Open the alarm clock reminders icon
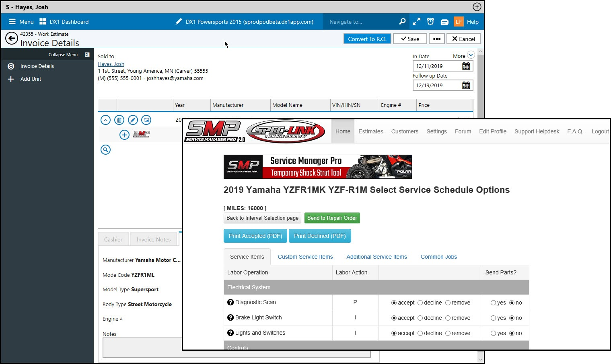The image size is (611, 364). point(430,22)
